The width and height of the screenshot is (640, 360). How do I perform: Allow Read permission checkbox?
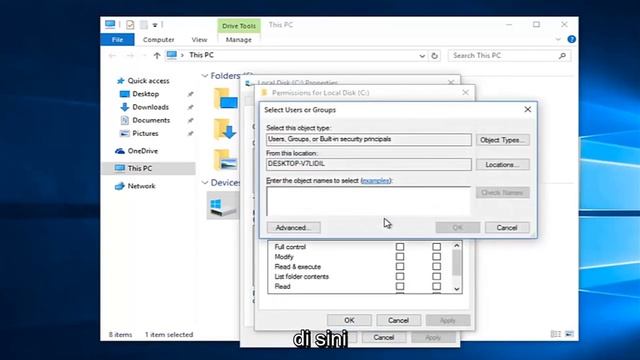400,287
